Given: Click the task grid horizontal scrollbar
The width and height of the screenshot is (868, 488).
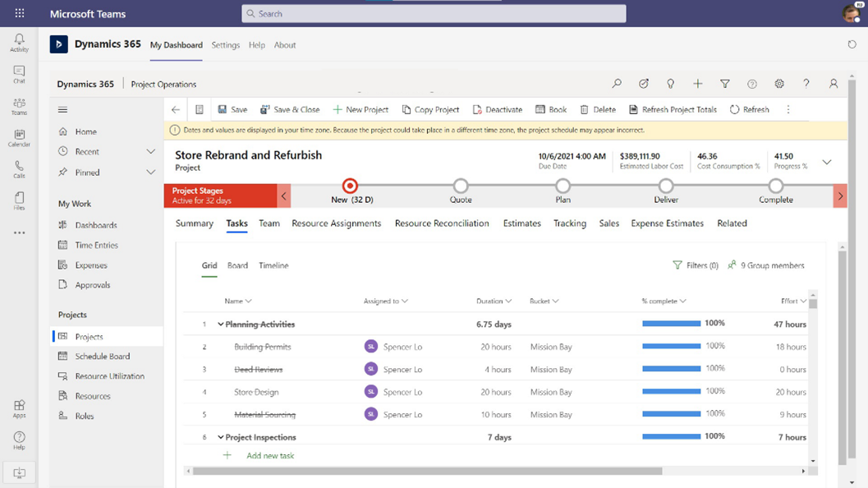Looking at the screenshot, I should coord(427,471).
